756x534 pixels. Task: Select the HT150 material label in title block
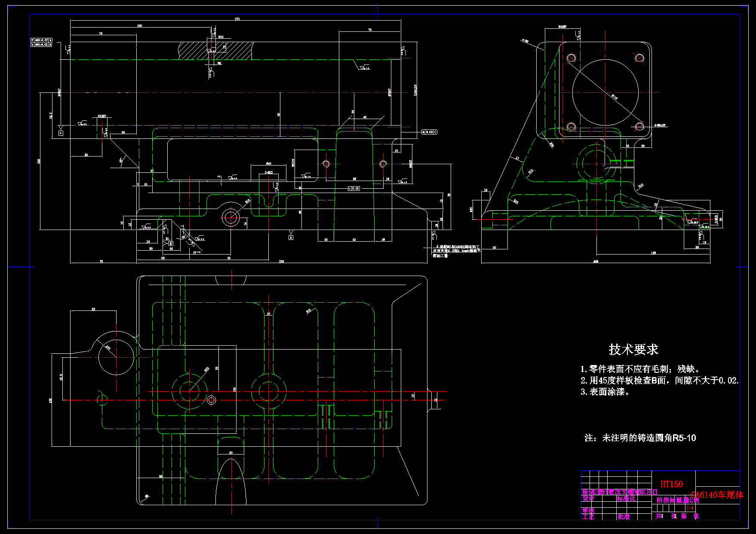[672, 484]
